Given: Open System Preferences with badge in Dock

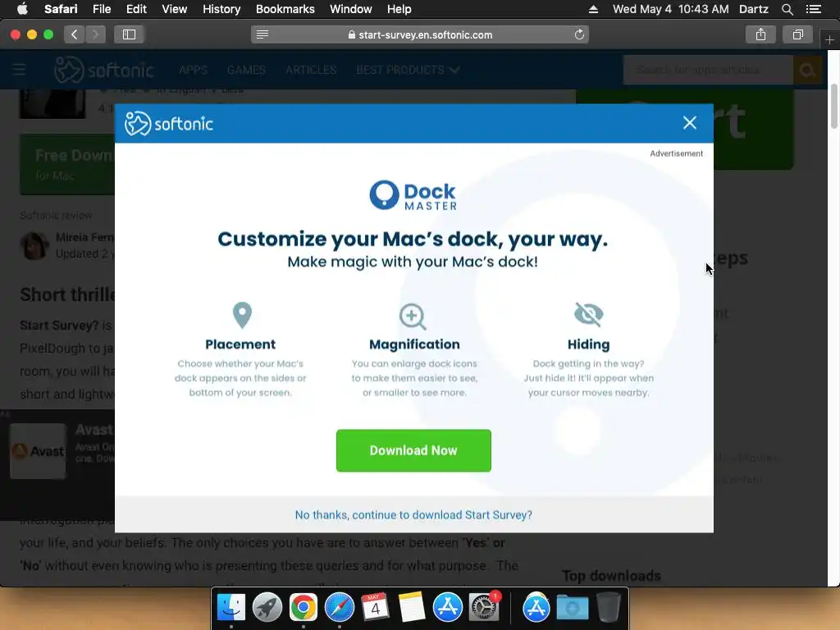Looking at the screenshot, I should 484,607.
